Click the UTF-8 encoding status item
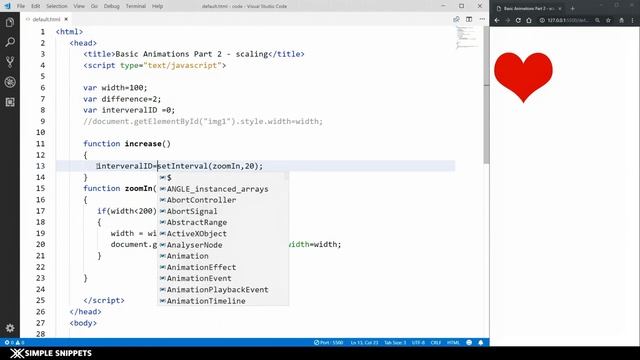 coord(418,342)
